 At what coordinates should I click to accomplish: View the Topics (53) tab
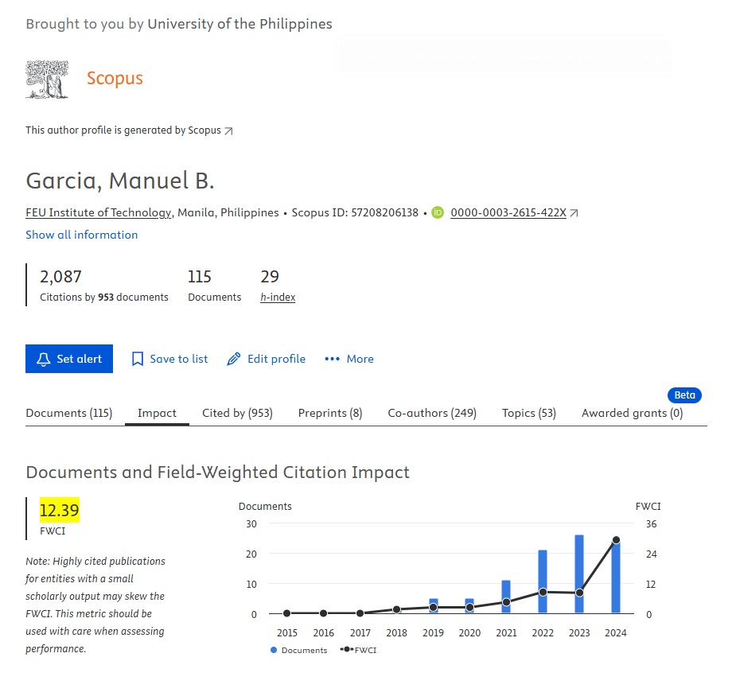click(528, 413)
